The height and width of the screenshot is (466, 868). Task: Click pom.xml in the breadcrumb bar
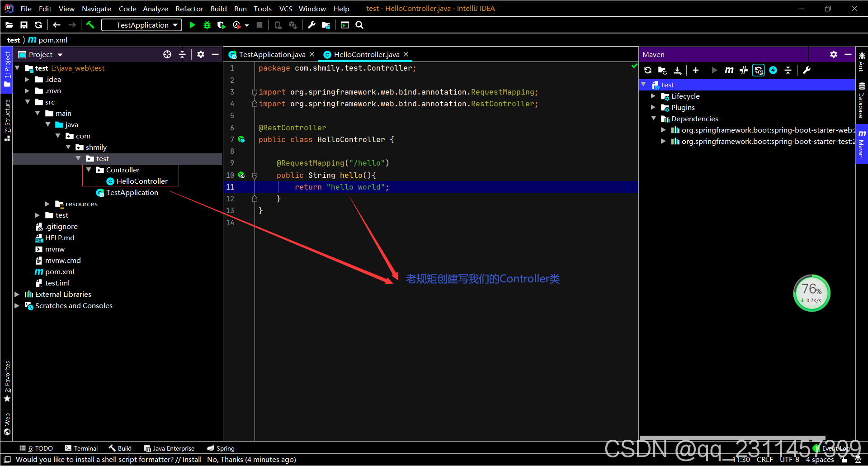(48, 40)
